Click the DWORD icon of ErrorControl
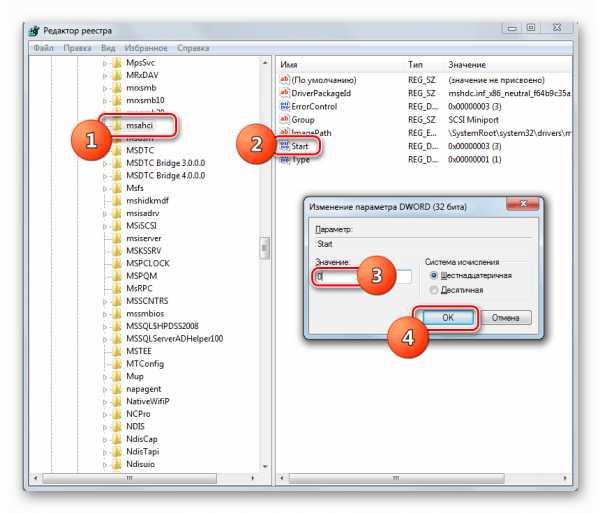Image resolution: width=600 pixels, height=513 pixels. 284,106
